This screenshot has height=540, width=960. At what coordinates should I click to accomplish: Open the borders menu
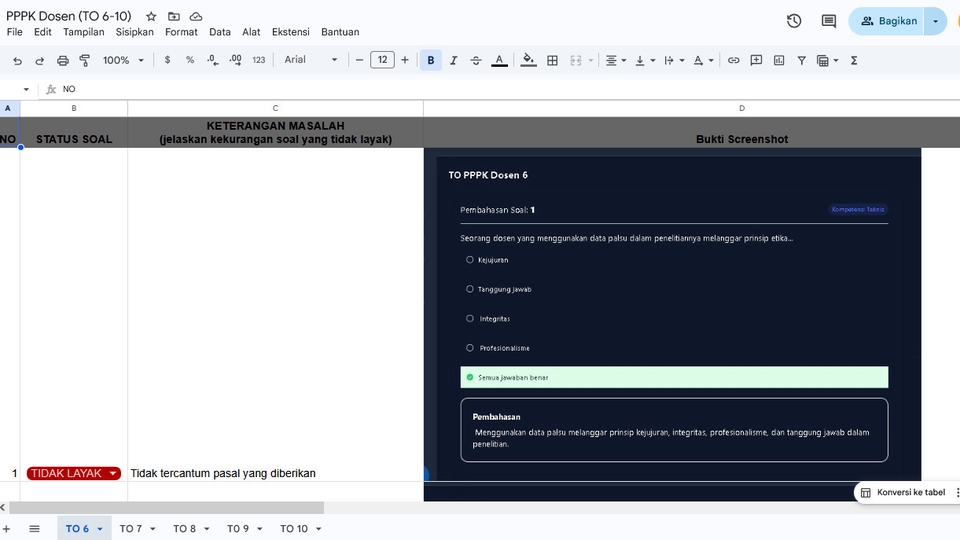click(552, 60)
